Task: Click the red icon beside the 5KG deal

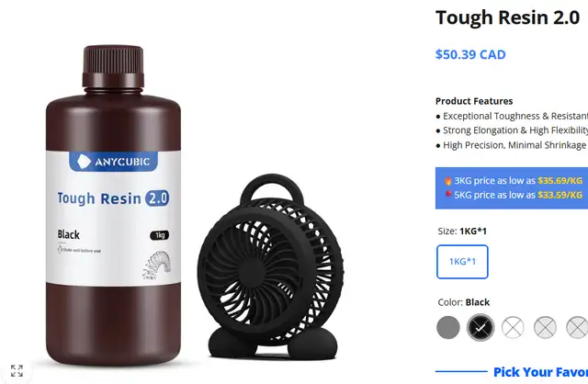Action: (x=448, y=194)
